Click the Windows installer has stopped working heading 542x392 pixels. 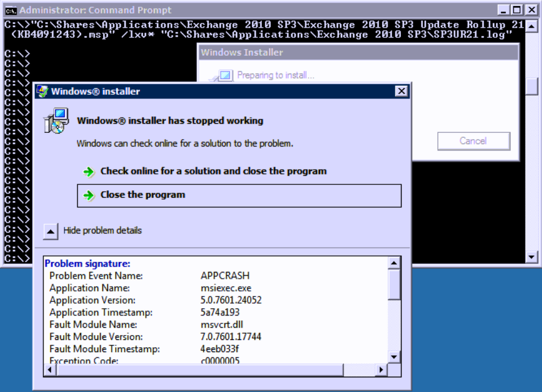[170, 121]
